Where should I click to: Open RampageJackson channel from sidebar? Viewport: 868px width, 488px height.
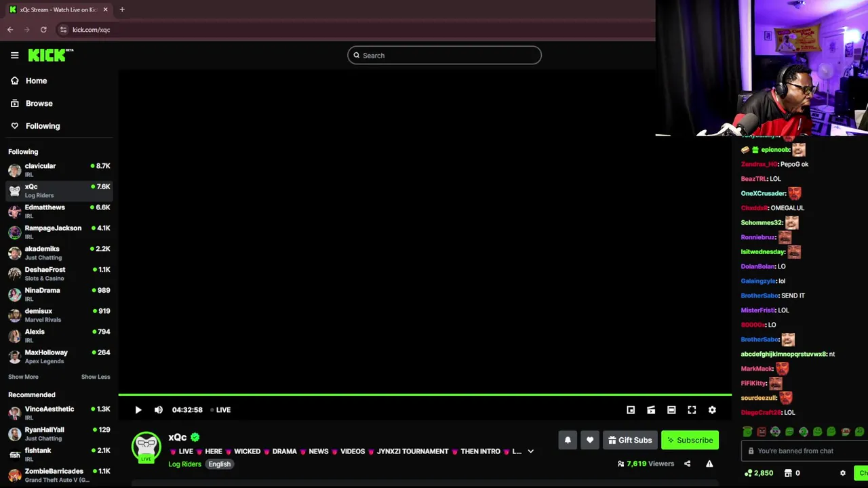point(59,232)
